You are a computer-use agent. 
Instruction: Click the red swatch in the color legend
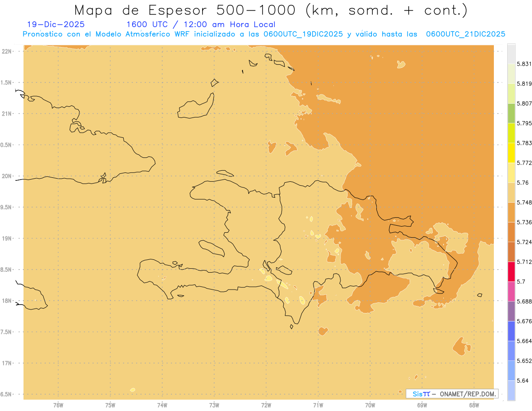pyautogui.click(x=511, y=271)
